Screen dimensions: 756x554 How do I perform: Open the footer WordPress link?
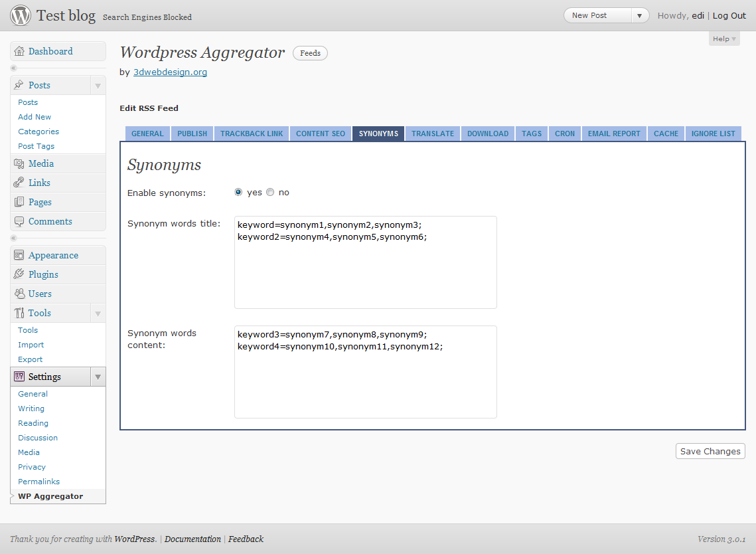coord(135,539)
